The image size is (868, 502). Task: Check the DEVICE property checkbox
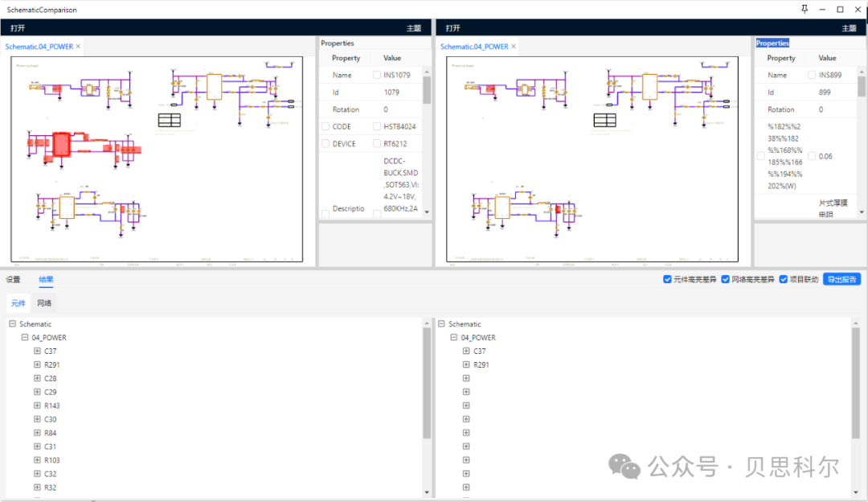325,144
